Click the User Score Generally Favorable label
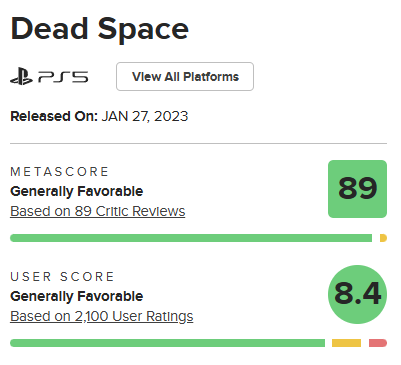The height and width of the screenshot is (365, 401). click(x=77, y=296)
